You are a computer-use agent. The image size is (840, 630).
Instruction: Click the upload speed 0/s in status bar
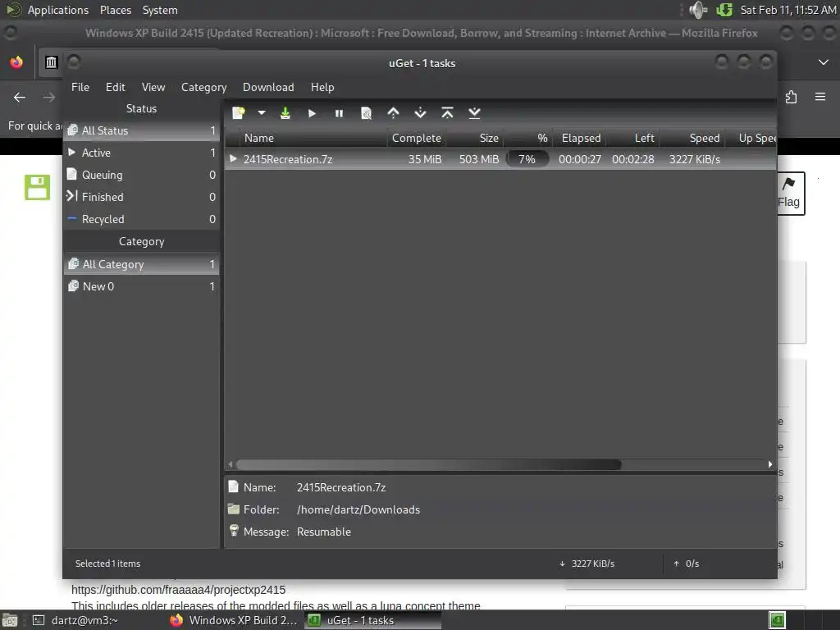pos(687,564)
